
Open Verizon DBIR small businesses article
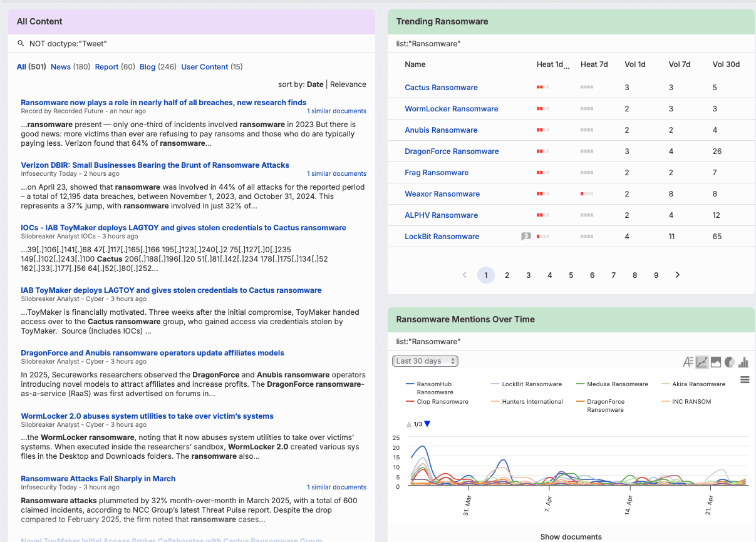[x=155, y=165]
